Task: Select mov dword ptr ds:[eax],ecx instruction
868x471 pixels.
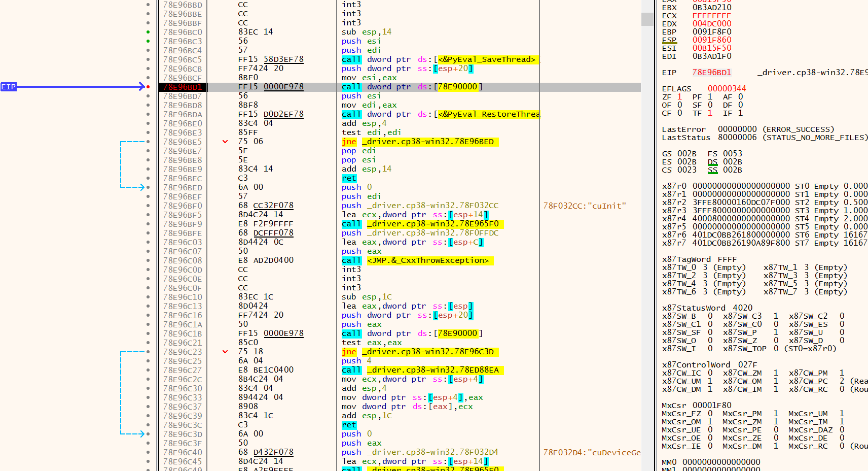Action: coord(407,407)
